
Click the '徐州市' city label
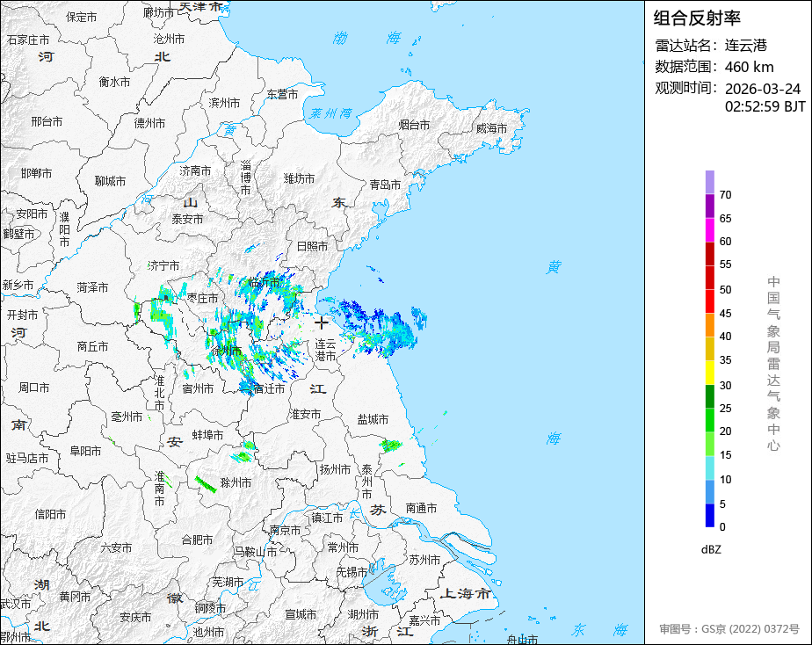pyautogui.click(x=226, y=351)
